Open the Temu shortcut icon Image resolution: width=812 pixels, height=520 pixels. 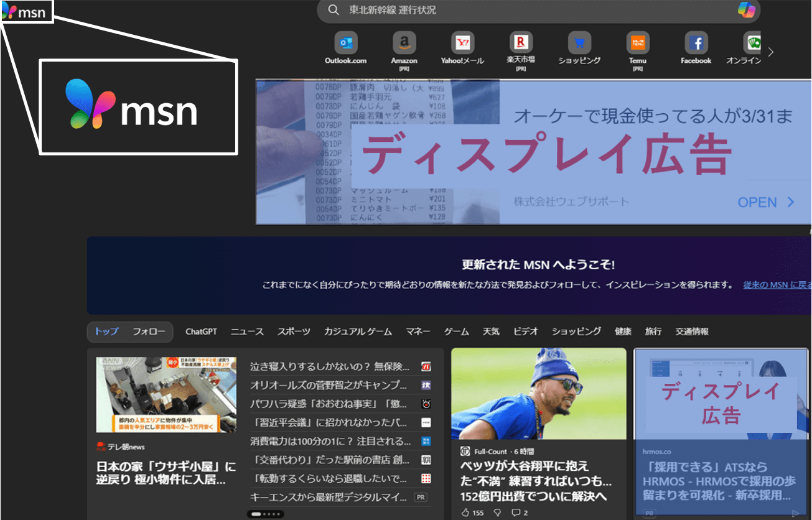coord(638,43)
